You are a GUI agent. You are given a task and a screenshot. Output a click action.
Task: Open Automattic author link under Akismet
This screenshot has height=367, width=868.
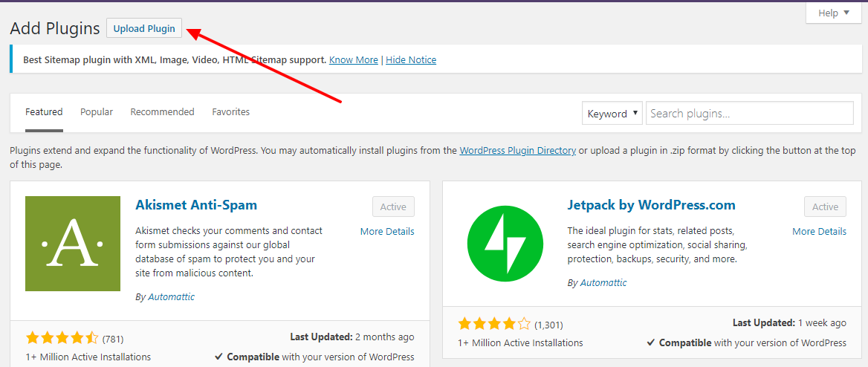[172, 296]
